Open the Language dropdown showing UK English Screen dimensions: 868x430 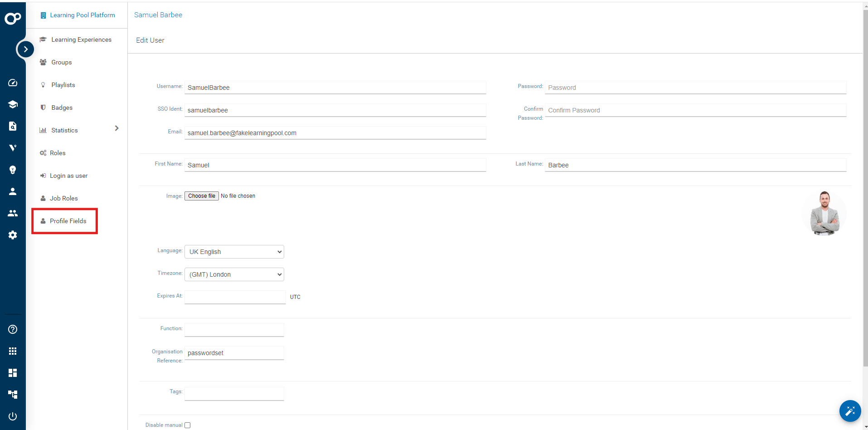[234, 252]
